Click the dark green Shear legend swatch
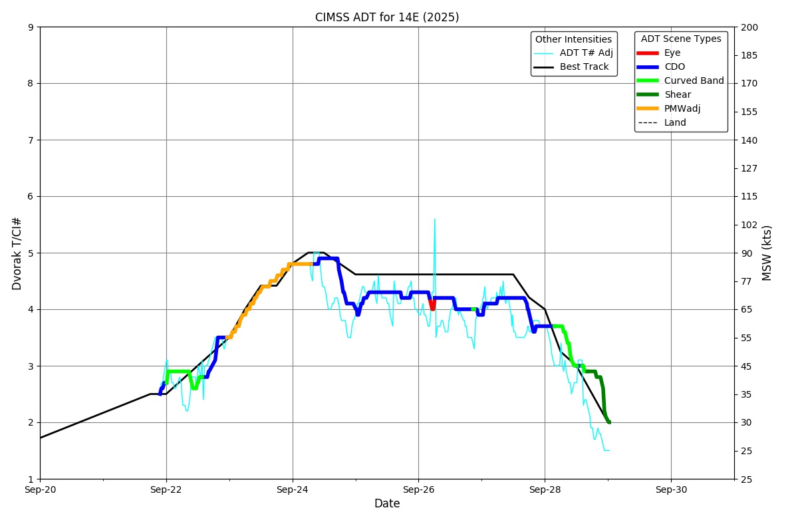Image resolution: width=798 pixels, height=532 pixels. point(647,95)
